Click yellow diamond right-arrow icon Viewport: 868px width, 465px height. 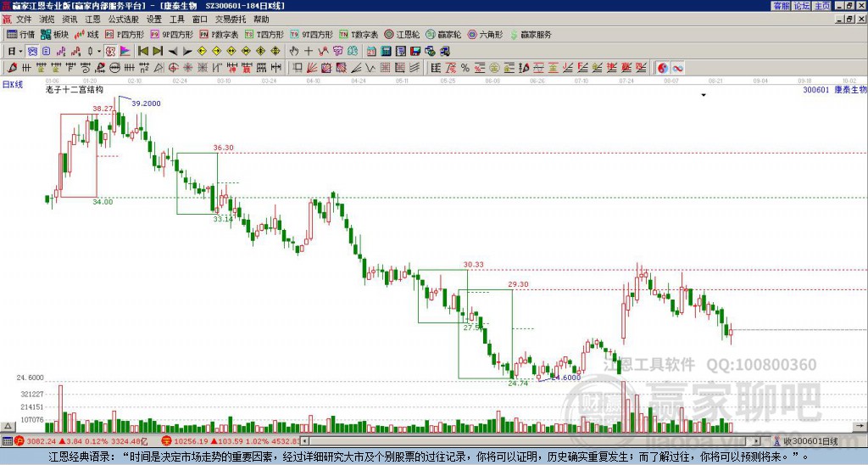pos(216,52)
